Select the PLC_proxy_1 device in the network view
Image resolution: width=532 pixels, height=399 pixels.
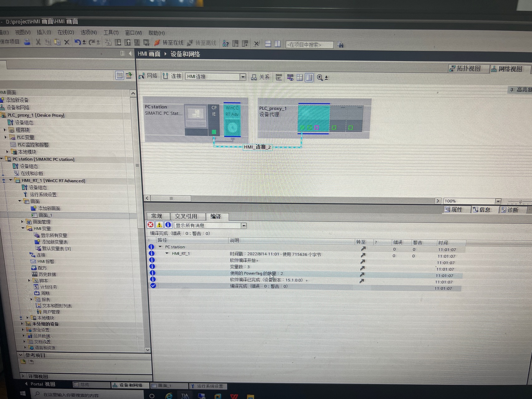(x=314, y=119)
